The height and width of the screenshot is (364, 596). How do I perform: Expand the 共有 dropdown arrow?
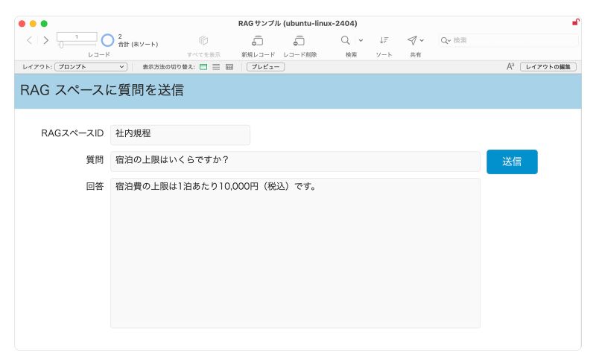click(422, 40)
